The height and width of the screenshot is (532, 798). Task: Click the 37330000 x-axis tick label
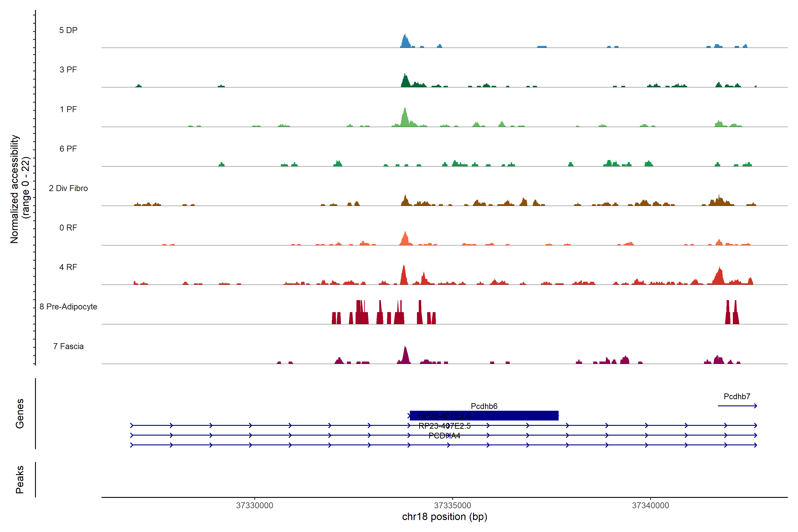pyautogui.click(x=254, y=506)
